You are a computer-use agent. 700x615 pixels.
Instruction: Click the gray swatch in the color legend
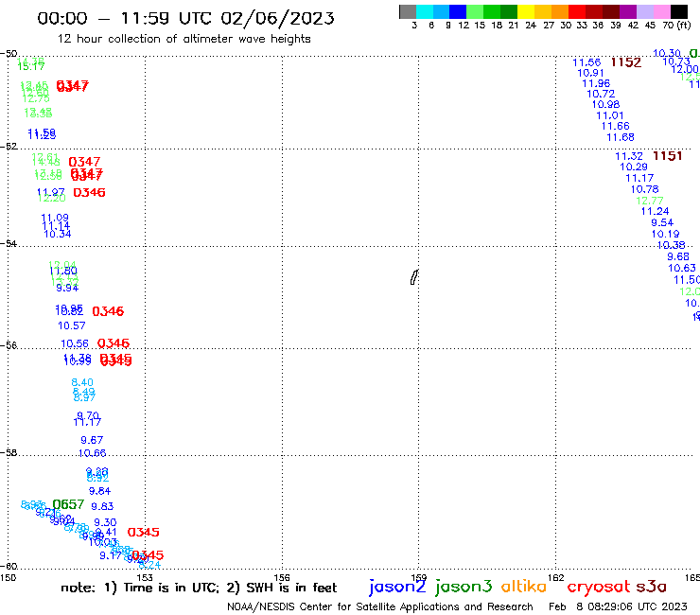point(408,11)
